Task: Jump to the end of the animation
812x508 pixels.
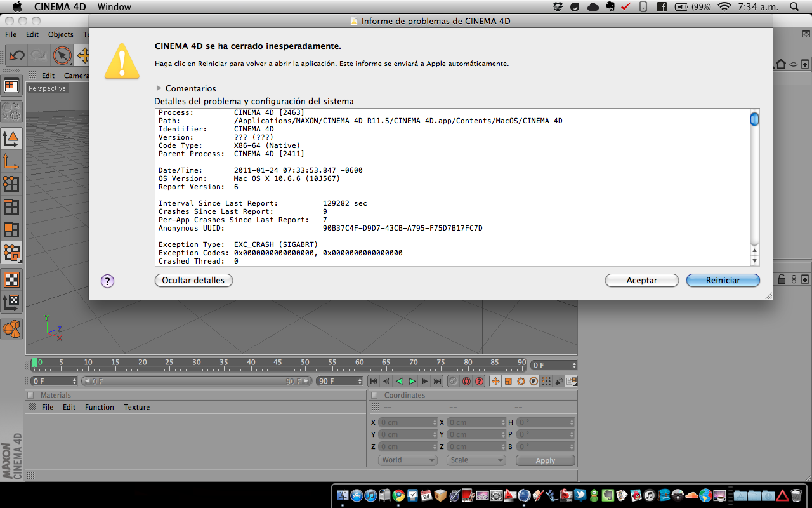Action: tap(437, 381)
